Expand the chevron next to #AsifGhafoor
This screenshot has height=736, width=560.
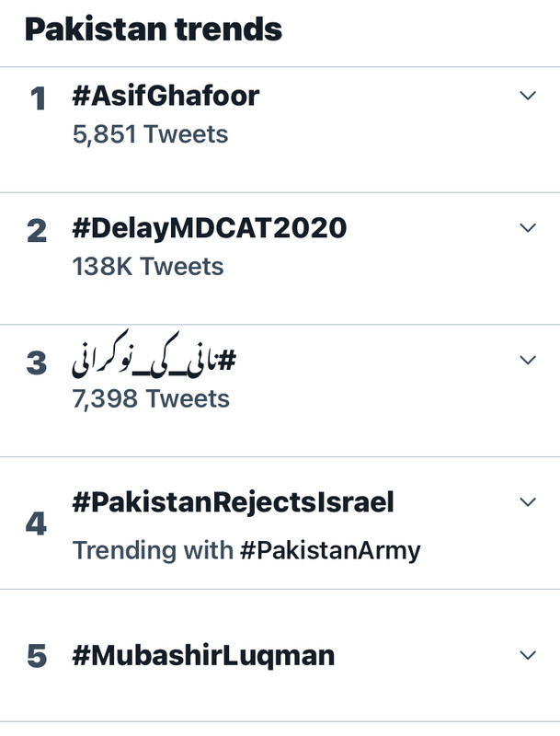tap(527, 96)
